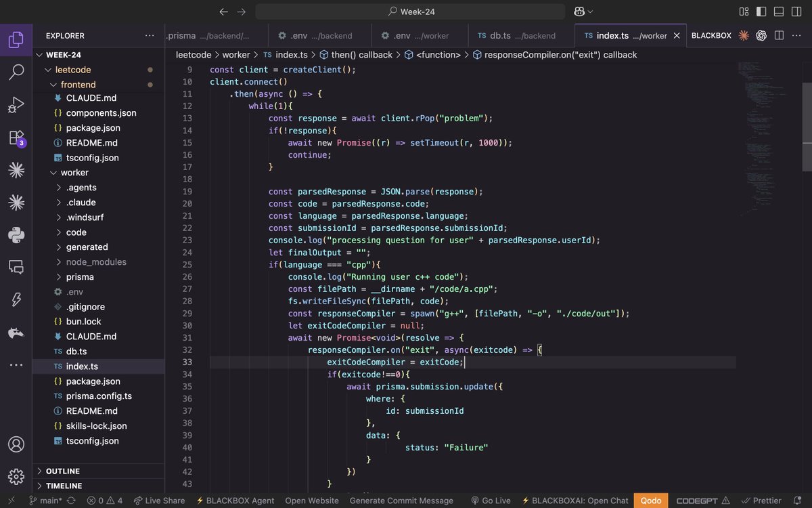Click the Claude starburst icon in editor toolbar

coord(744,36)
